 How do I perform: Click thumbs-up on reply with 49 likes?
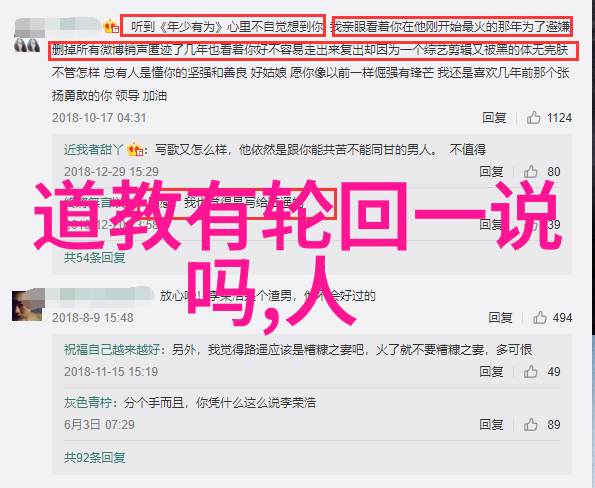pos(530,372)
